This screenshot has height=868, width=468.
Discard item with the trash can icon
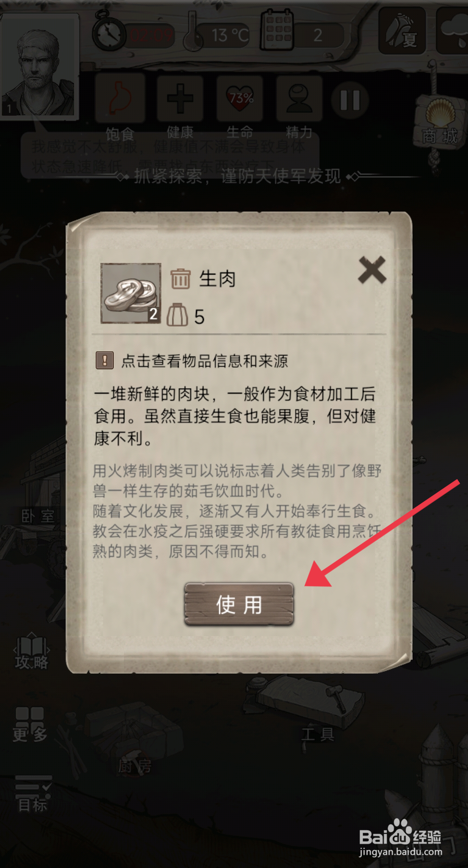click(x=180, y=279)
